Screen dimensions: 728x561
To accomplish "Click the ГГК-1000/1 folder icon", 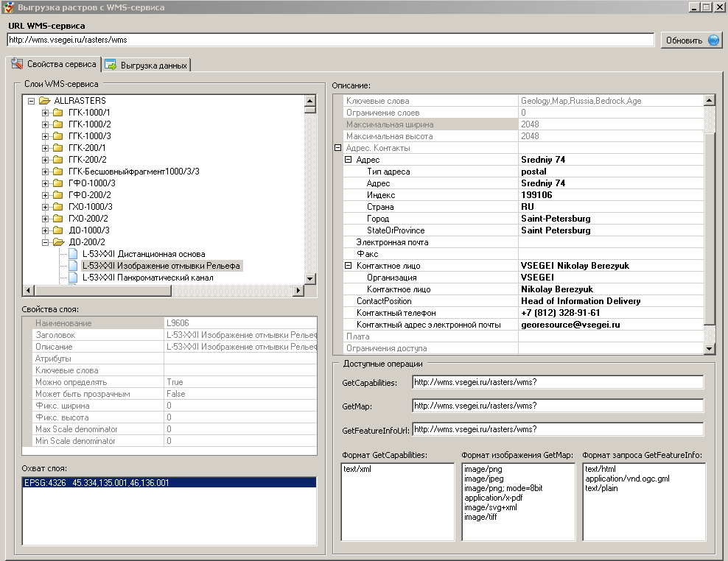I will (x=57, y=113).
